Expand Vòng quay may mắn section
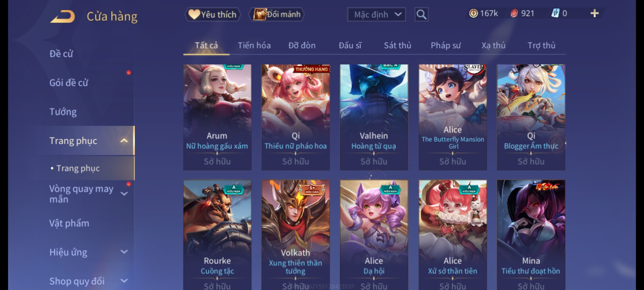644x290 pixels. click(x=124, y=194)
